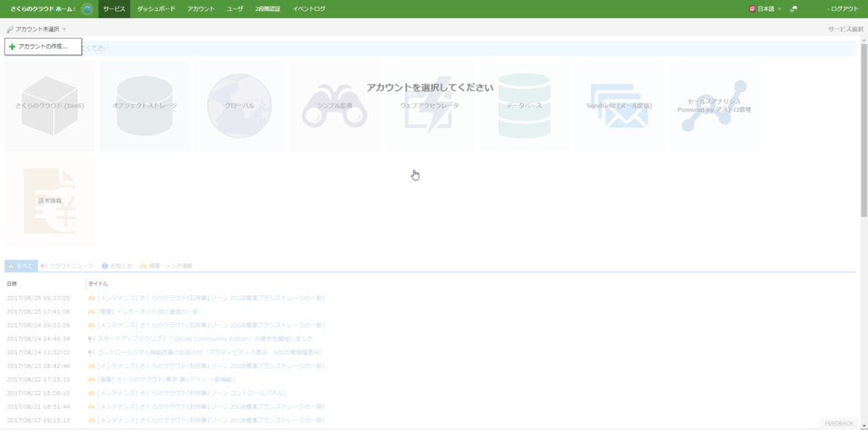Select the サービス tab in top bar
The image size is (868, 430).
coord(114,8)
